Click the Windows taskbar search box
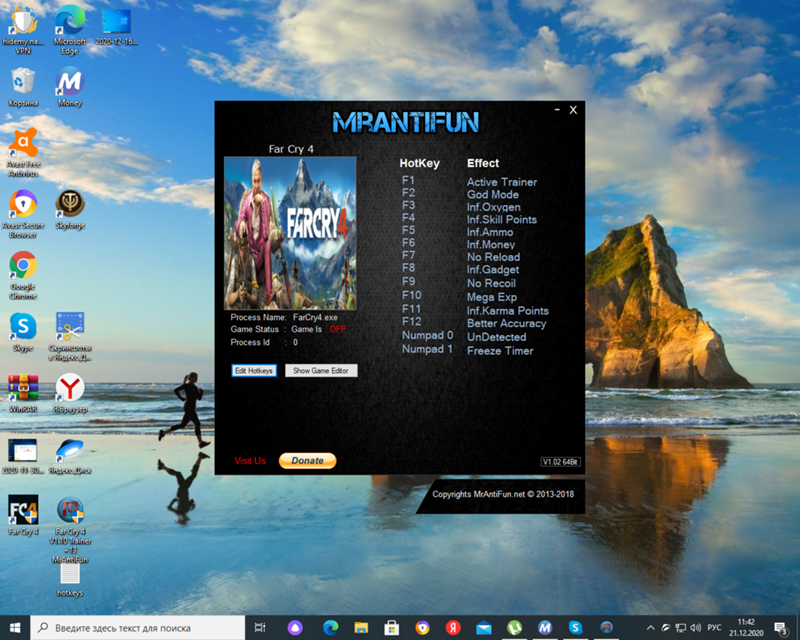 pos(137,628)
